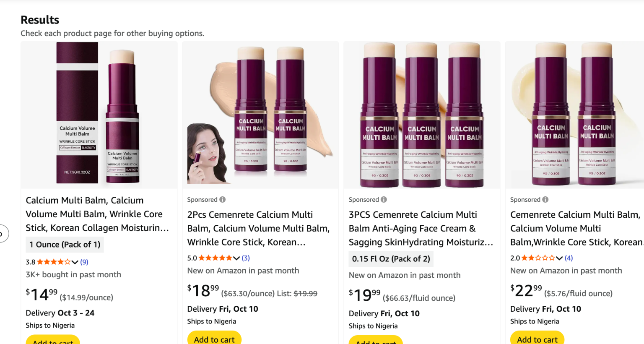
Task: Select the 0.15 Fl Oz (Pack of 2) variant
Action: 391,259
